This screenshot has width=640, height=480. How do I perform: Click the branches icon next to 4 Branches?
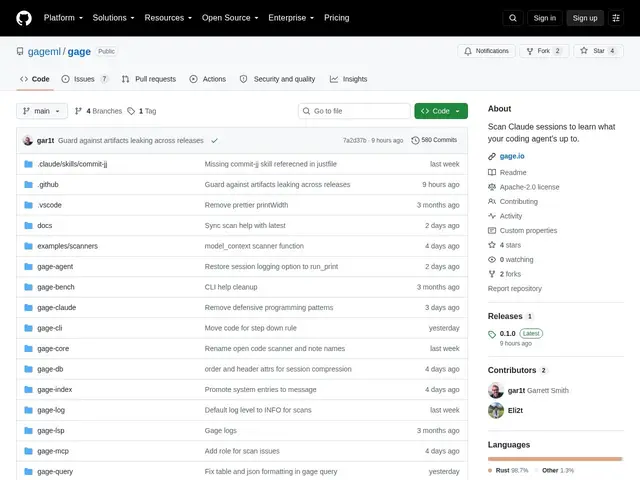(x=78, y=111)
